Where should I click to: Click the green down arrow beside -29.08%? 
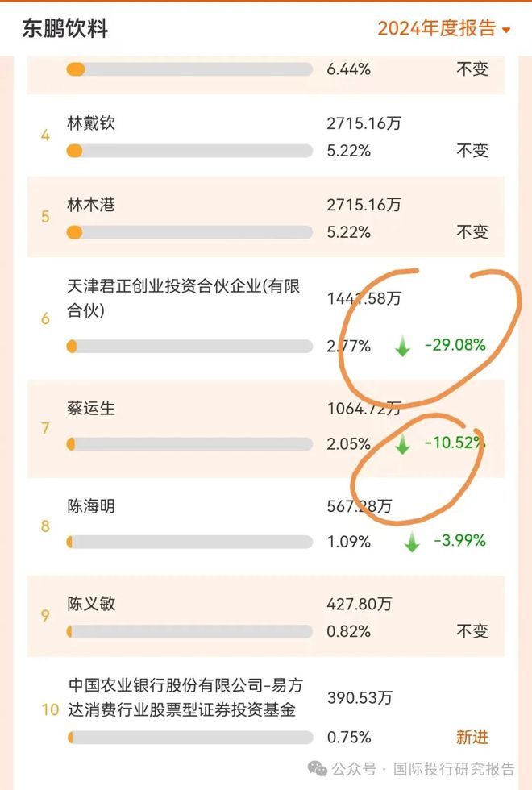[x=402, y=347]
